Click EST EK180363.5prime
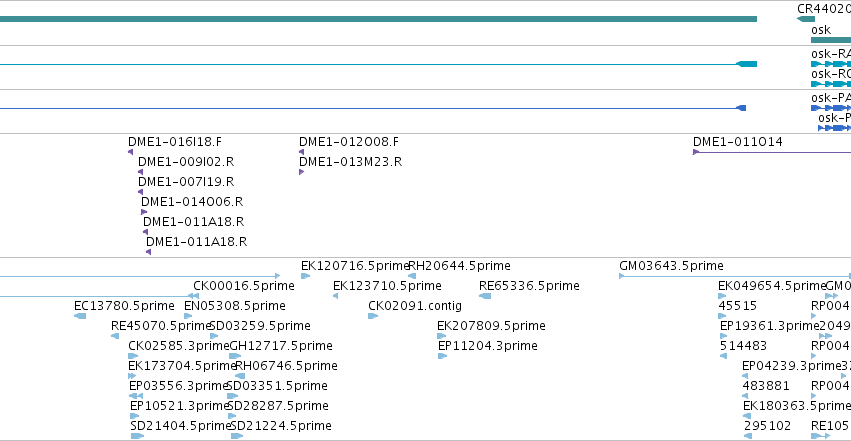Image resolution: width=851 pixels, height=441 pixels. tap(797, 406)
